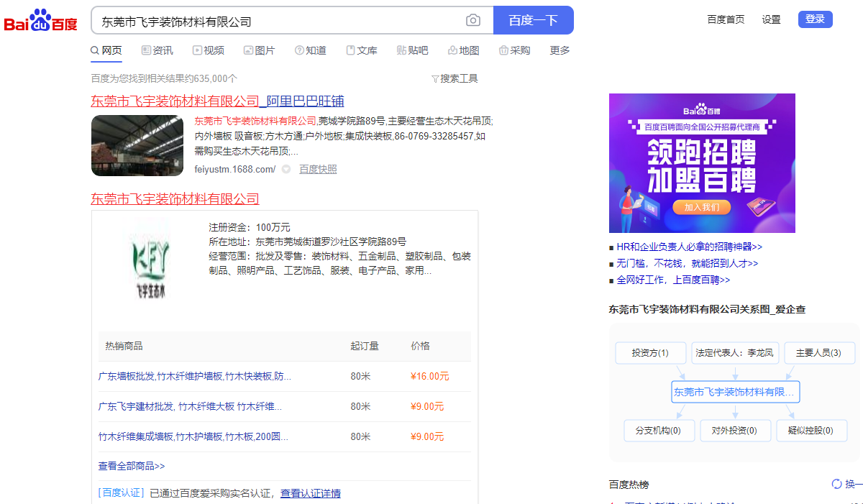Image resolution: width=863 pixels, height=504 pixels.
Task: Click the 注册资金: 100万元 text
Action: [x=250, y=227]
